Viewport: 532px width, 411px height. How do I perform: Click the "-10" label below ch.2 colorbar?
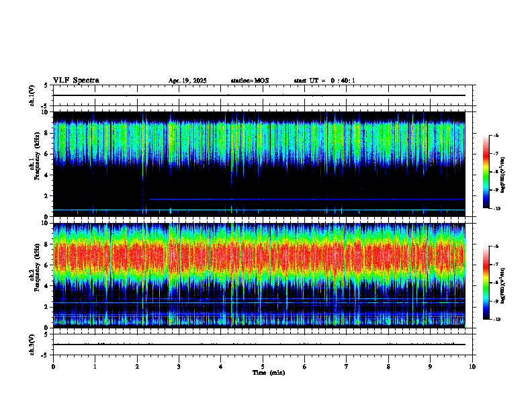pyautogui.click(x=497, y=320)
